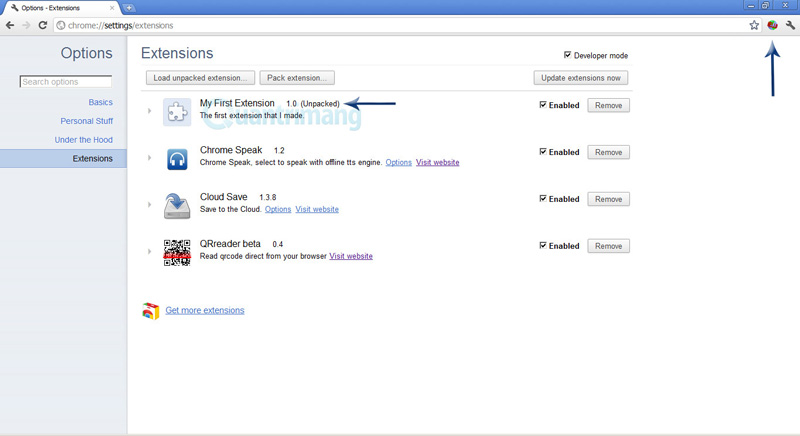Click Pack extension button
Image resolution: width=800 pixels, height=436 pixels.
(297, 78)
